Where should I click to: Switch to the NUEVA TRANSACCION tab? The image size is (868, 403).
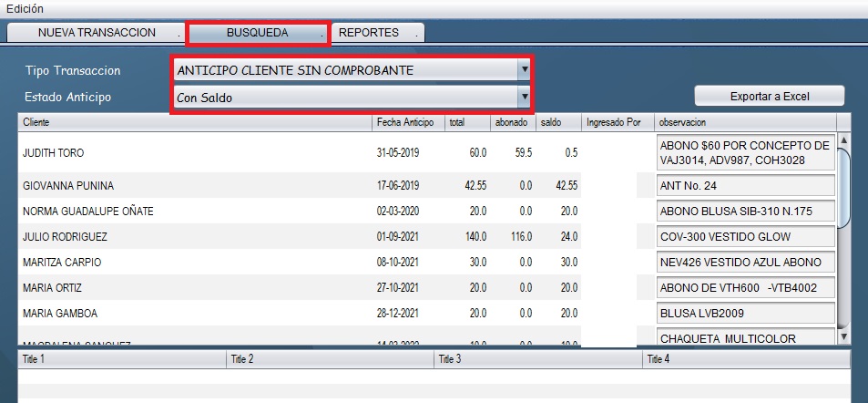point(96,33)
